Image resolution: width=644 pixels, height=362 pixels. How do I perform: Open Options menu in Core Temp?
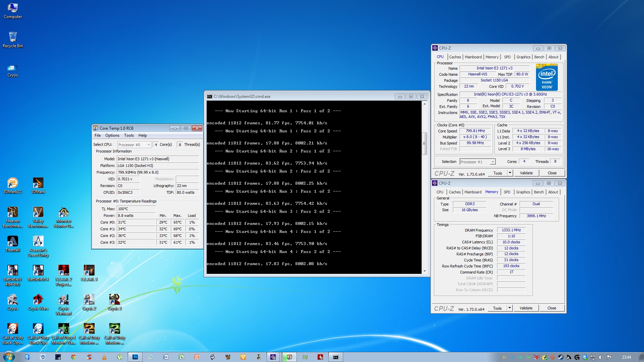click(x=112, y=135)
